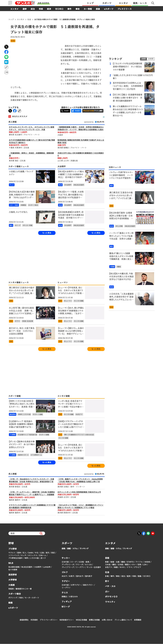This screenshot has width=163, height=644.
Task: Open YouTube icon in footer
Action: [x=153, y=533]
